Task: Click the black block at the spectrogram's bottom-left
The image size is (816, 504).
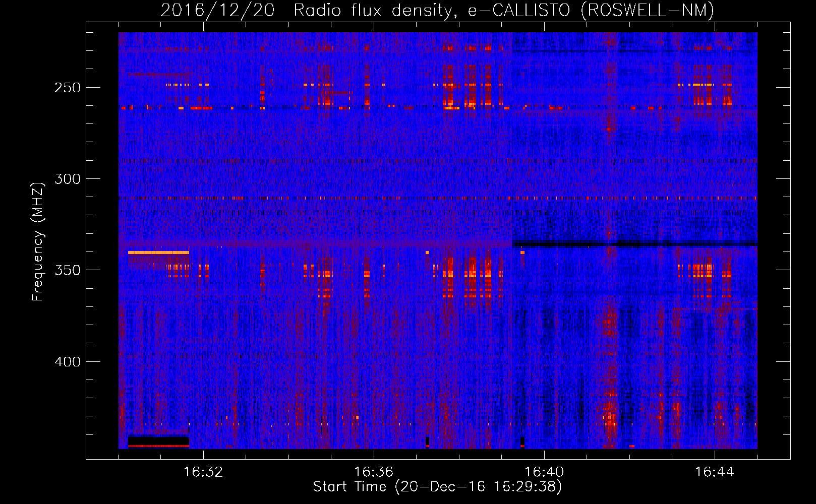Action: [x=158, y=441]
